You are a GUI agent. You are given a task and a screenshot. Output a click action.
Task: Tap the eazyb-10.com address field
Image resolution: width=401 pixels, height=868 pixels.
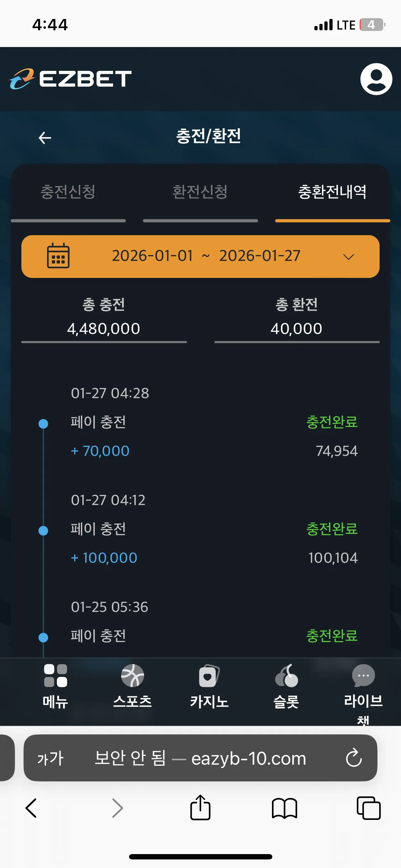click(200, 758)
